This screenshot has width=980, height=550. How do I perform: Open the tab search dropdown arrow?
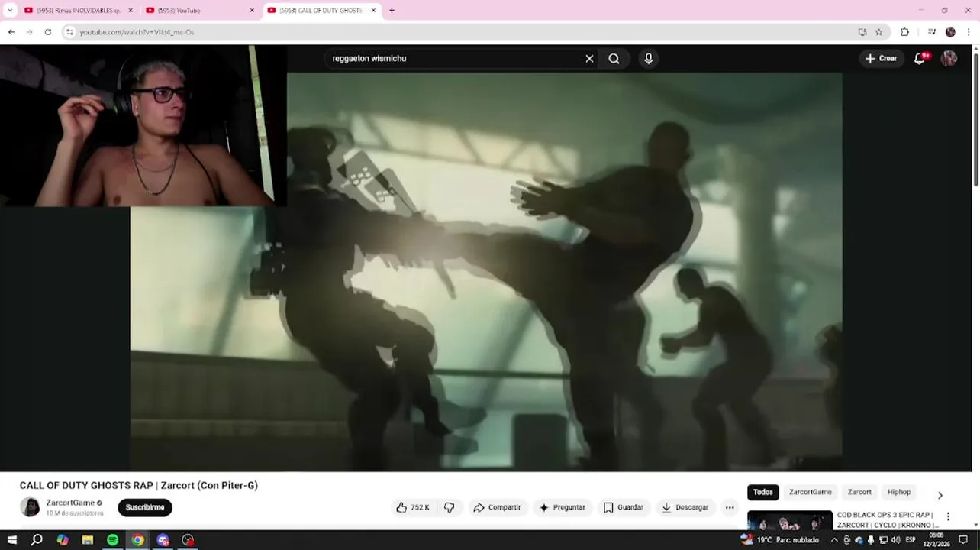[x=10, y=11]
